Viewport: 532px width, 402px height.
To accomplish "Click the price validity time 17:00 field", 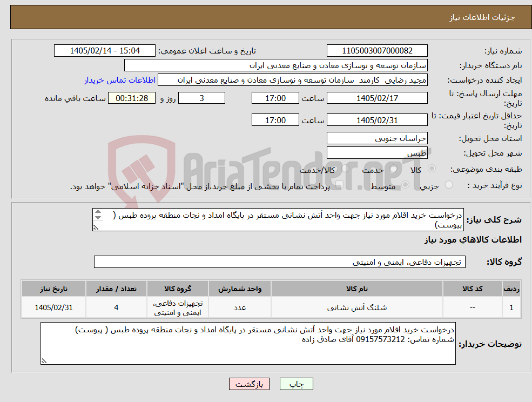I will [275, 120].
